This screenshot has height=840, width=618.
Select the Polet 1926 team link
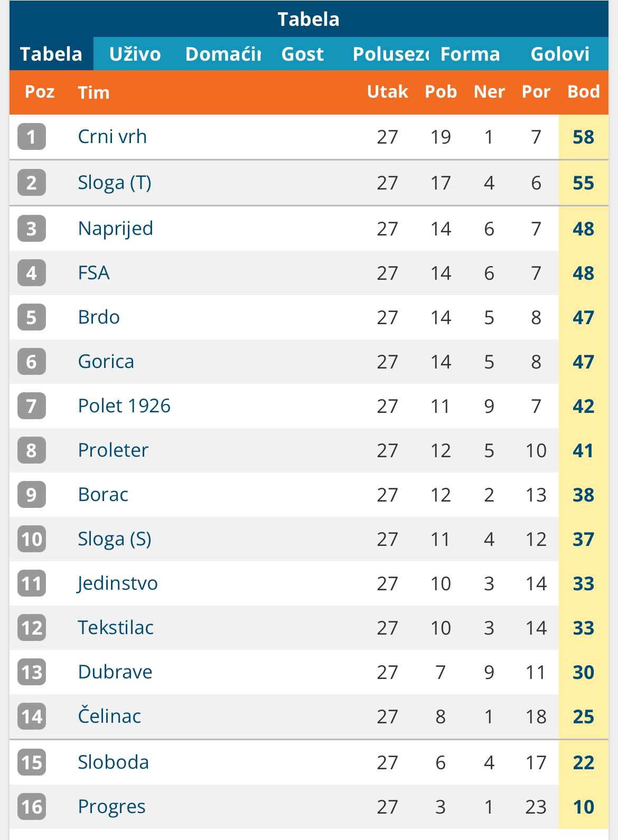(124, 406)
